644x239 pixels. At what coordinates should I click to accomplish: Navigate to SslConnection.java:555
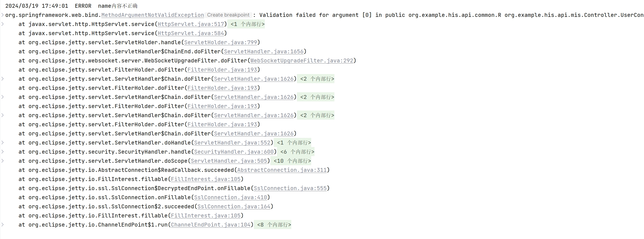(x=290, y=188)
